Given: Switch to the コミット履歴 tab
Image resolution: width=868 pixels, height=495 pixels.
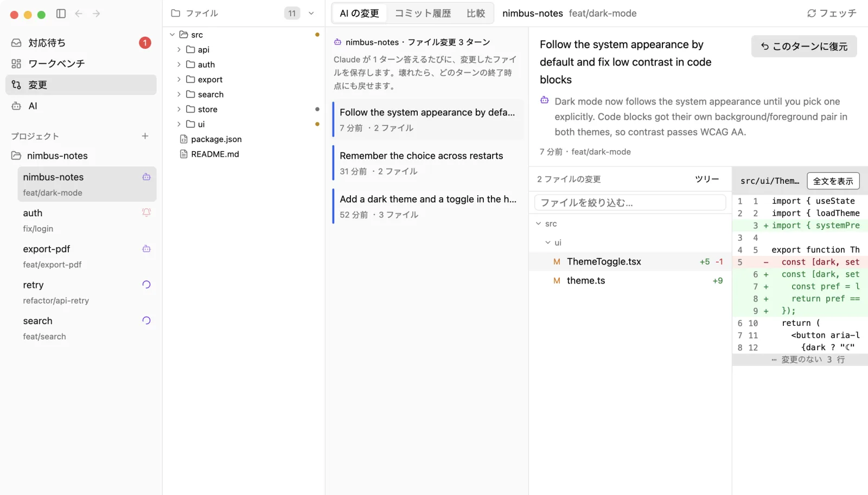Looking at the screenshot, I should click(x=423, y=13).
